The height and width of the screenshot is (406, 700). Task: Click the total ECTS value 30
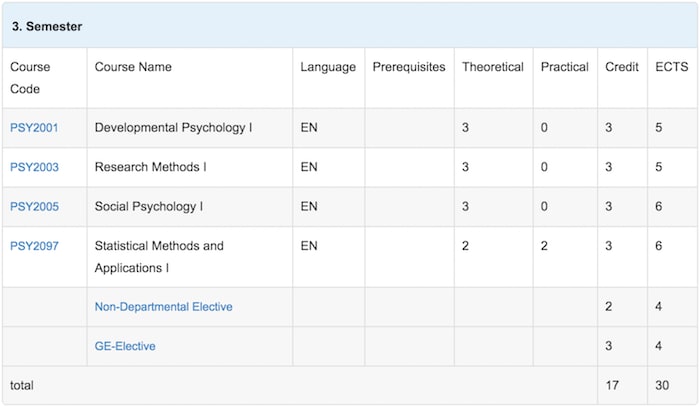pyautogui.click(x=662, y=385)
